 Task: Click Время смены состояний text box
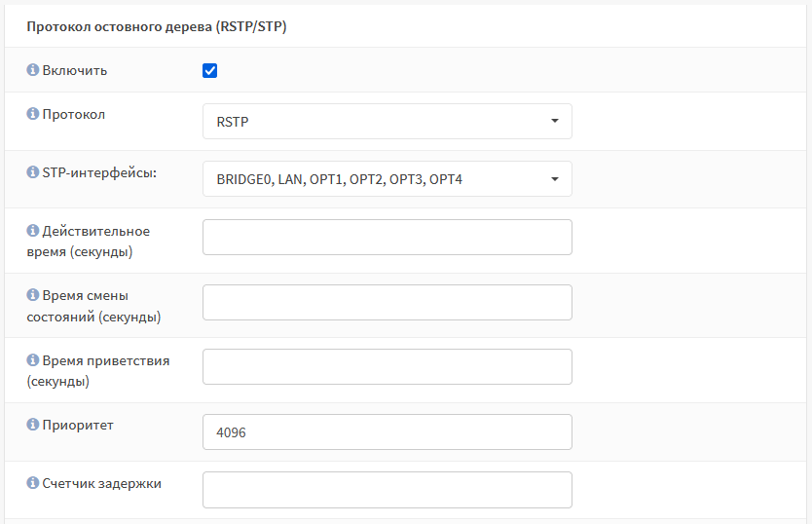pyautogui.click(x=388, y=302)
